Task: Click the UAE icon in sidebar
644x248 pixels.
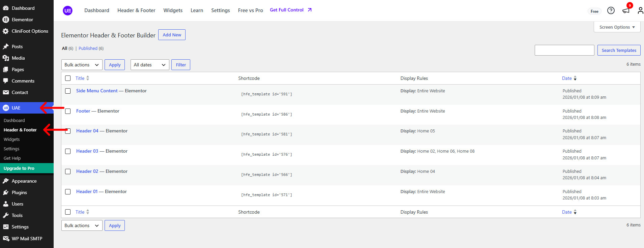Action: (x=6, y=108)
